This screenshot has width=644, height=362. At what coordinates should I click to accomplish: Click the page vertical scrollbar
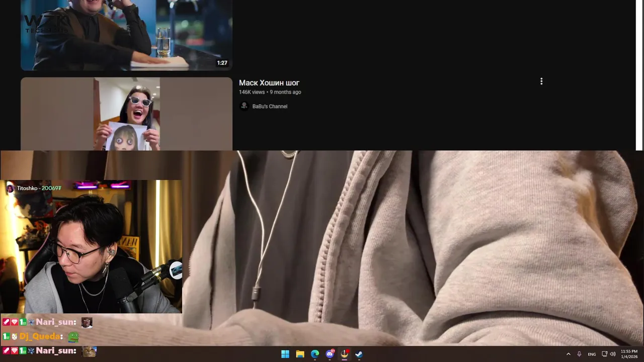click(639, 74)
